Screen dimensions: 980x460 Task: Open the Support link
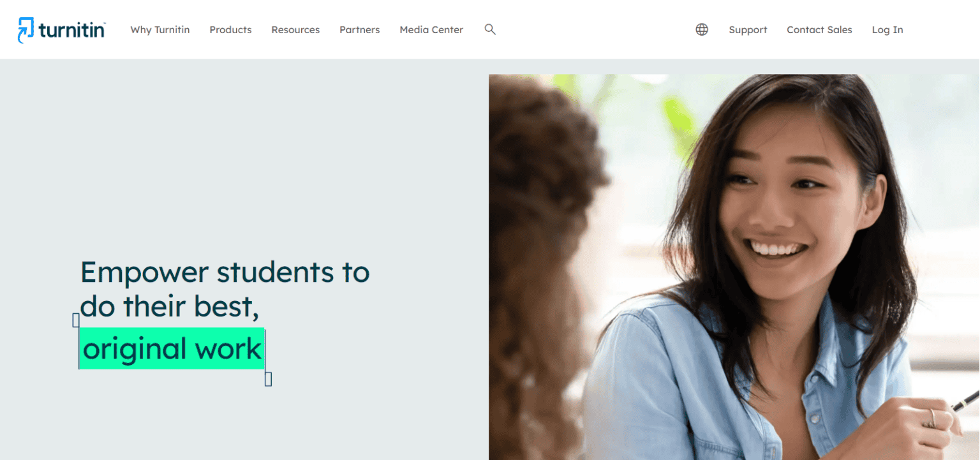pyautogui.click(x=748, y=30)
